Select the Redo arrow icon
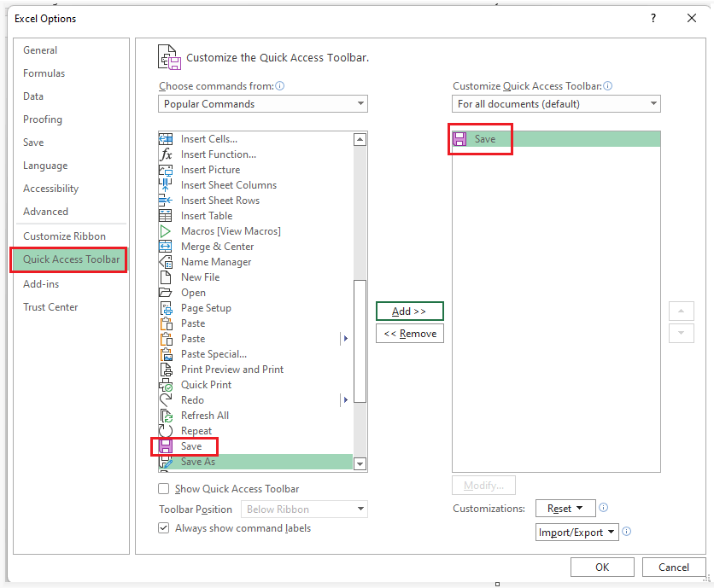This screenshot has width=714, height=588. point(166,400)
